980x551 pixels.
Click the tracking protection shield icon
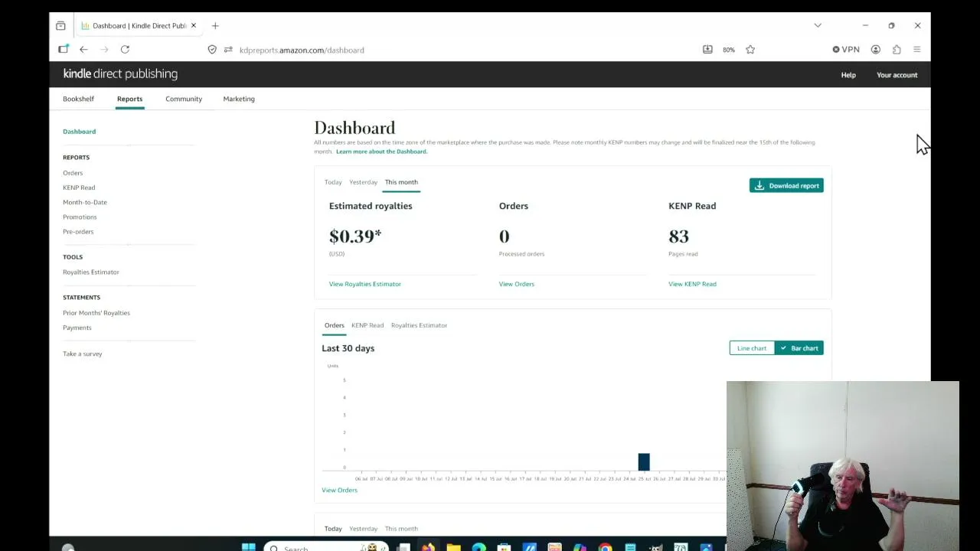[212, 50]
